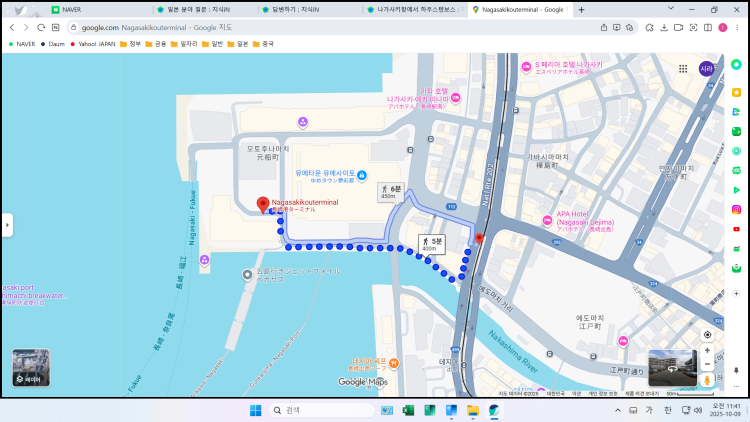
Task: Switch to the NAVER browser tab
Action: pyautogui.click(x=90, y=9)
